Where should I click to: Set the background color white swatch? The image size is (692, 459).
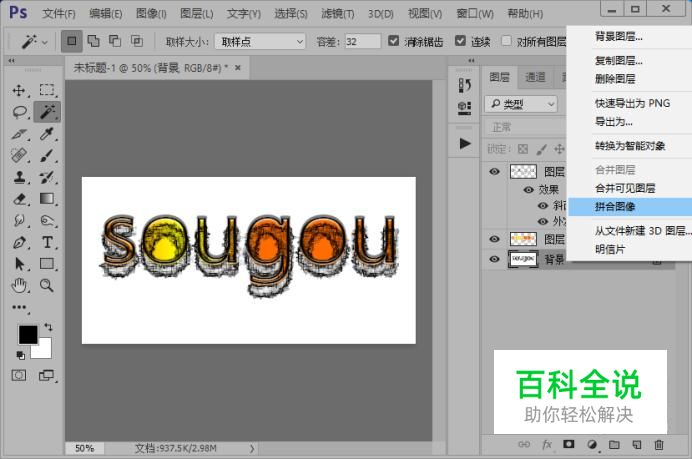coord(45,352)
